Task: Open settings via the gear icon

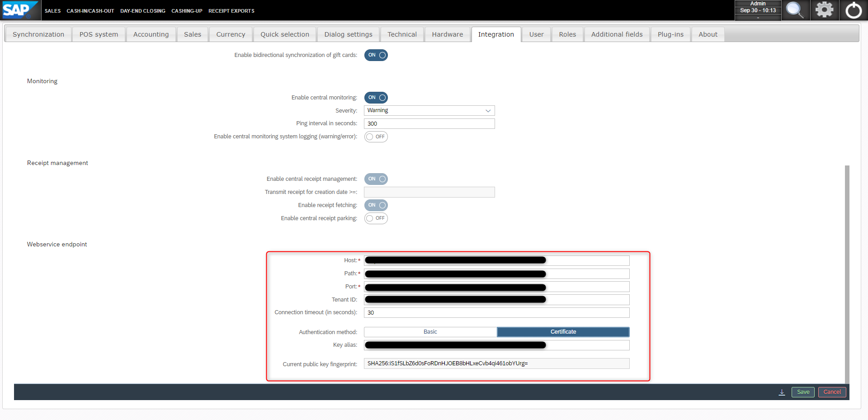Action: [x=824, y=10]
